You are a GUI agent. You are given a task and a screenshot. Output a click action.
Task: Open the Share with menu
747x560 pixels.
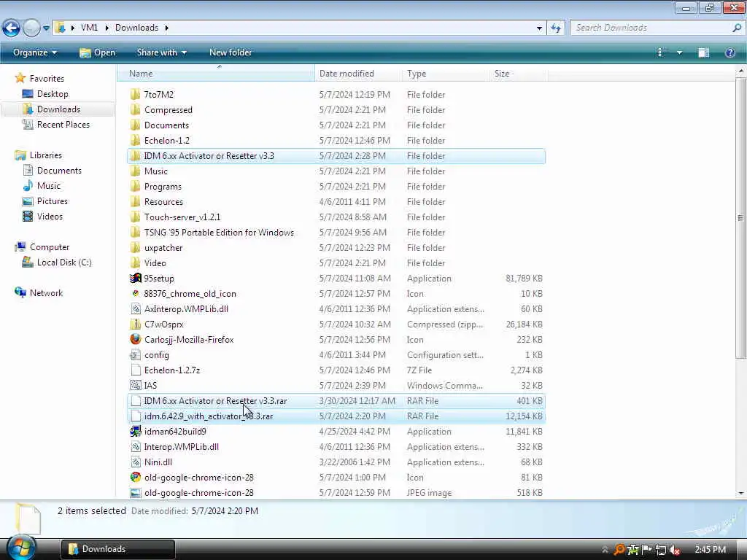[161, 52]
